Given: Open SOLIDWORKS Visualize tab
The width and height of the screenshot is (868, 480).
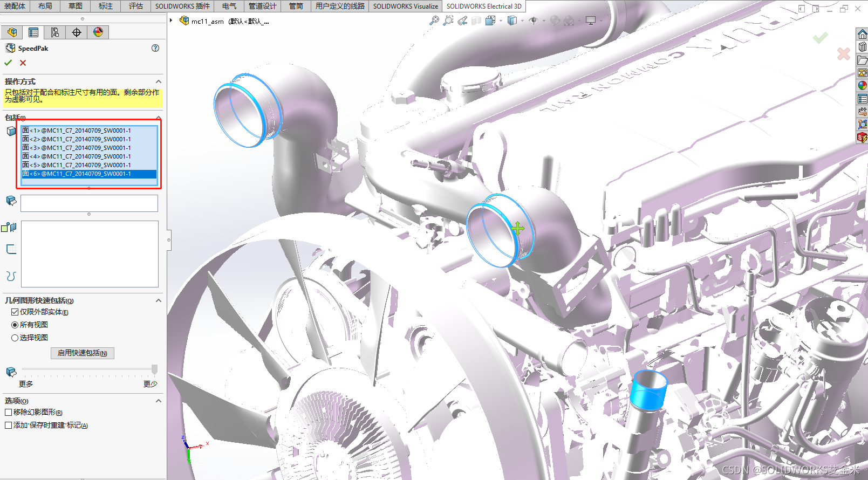Looking at the screenshot, I should (406, 6).
